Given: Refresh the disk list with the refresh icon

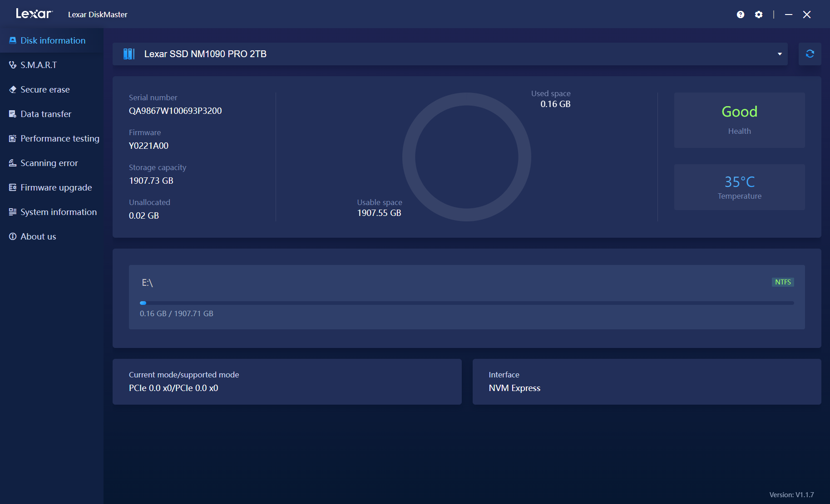Looking at the screenshot, I should pos(810,54).
